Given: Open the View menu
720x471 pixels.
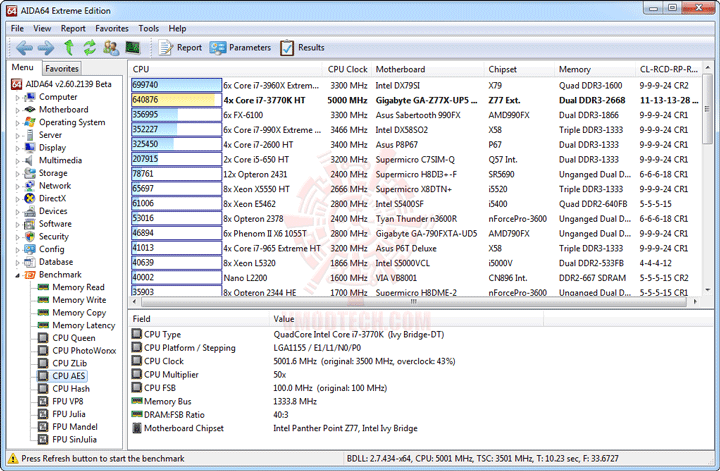Looking at the screenshot, I should (42, 28).
